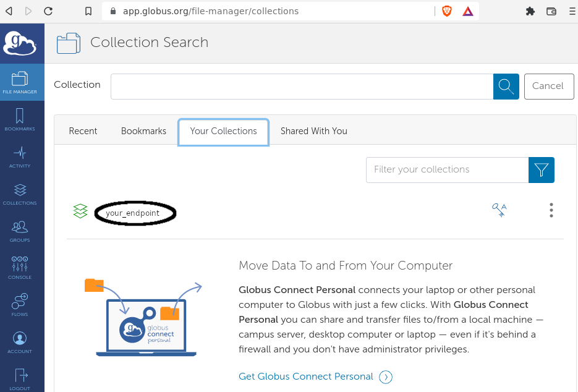Go back with browser back arrow
Screen dimensions: 578x392
pyautogui.click(x=9, y=11)
